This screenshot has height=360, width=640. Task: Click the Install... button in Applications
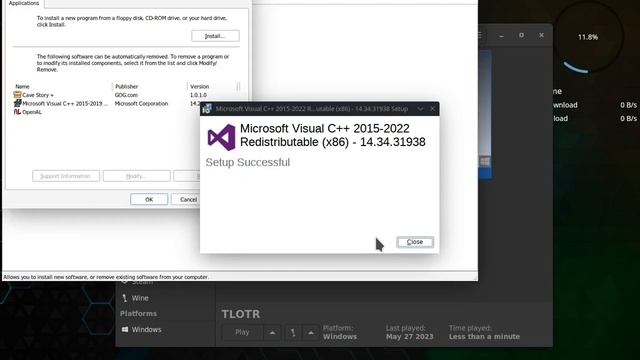coord(215,36)
